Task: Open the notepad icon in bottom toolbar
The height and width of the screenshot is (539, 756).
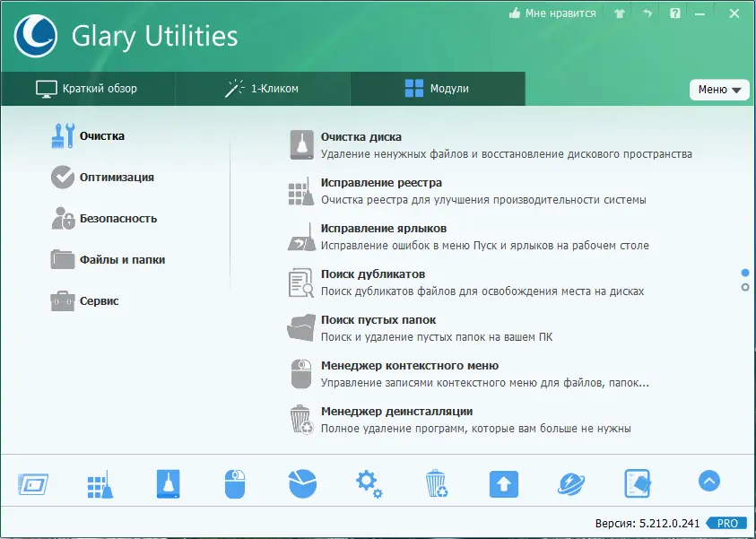Action: tap(638, 483)
